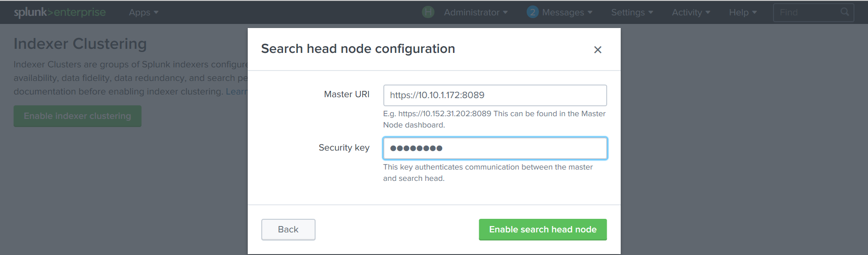
Task: Close the search head configuration dialog
Action: coord(598,50)
